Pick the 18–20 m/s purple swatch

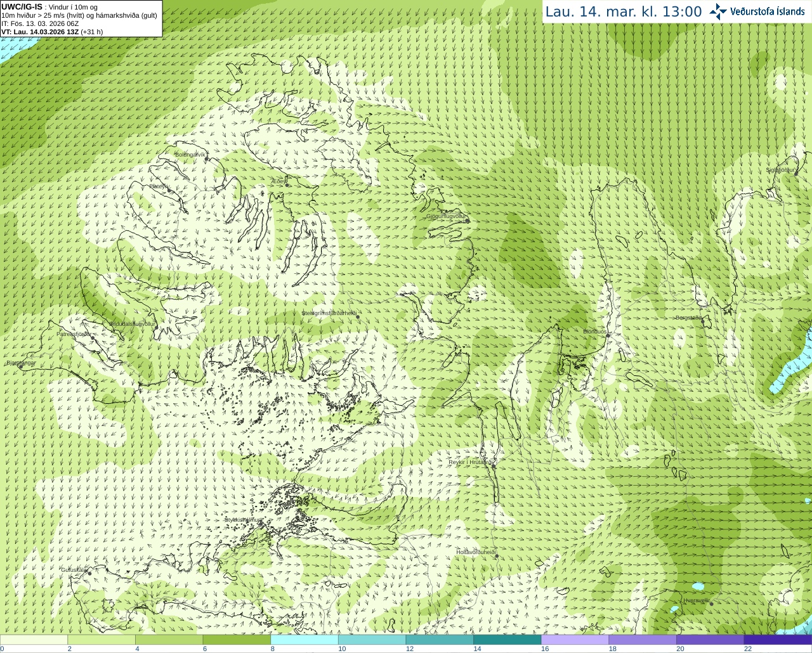pos(642,640)
